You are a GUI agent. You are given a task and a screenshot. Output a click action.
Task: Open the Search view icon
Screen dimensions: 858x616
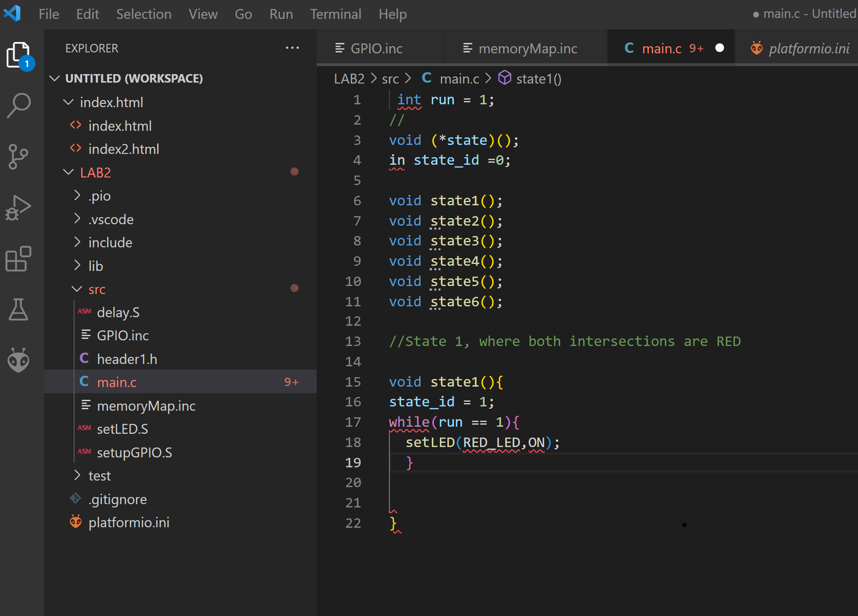(19, 105)
